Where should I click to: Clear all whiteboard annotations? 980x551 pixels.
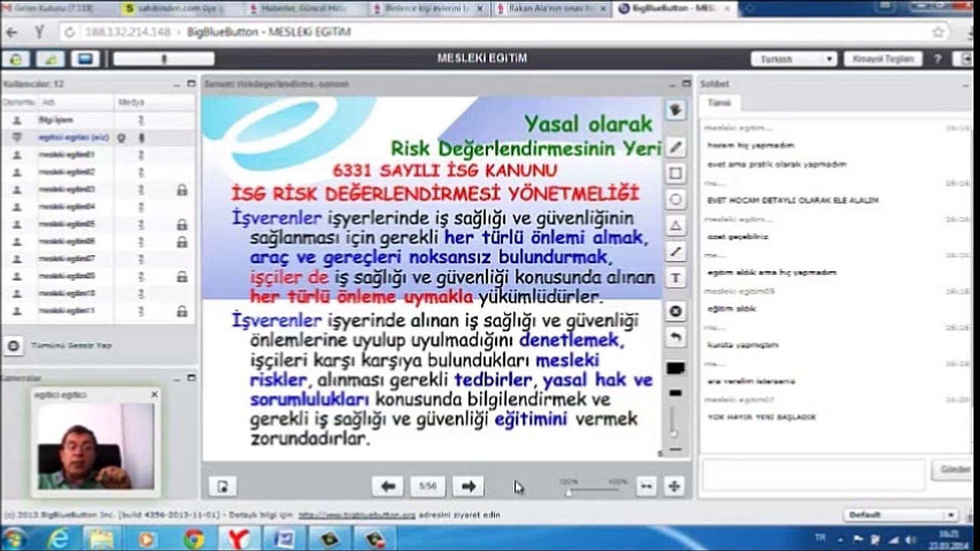coord(676,311)
